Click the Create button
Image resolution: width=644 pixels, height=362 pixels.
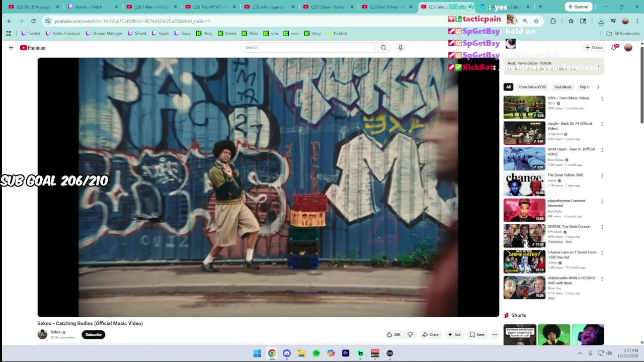[594, 47]
